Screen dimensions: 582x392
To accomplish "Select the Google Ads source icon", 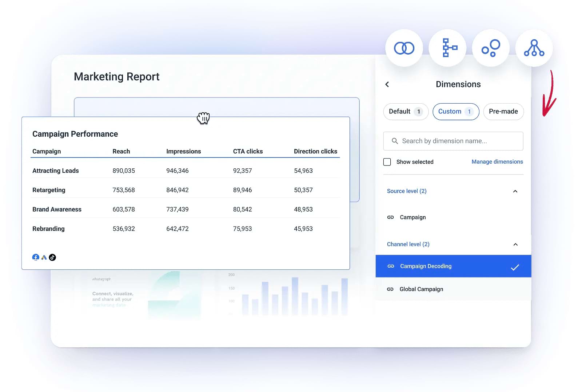I will [44, 257].
